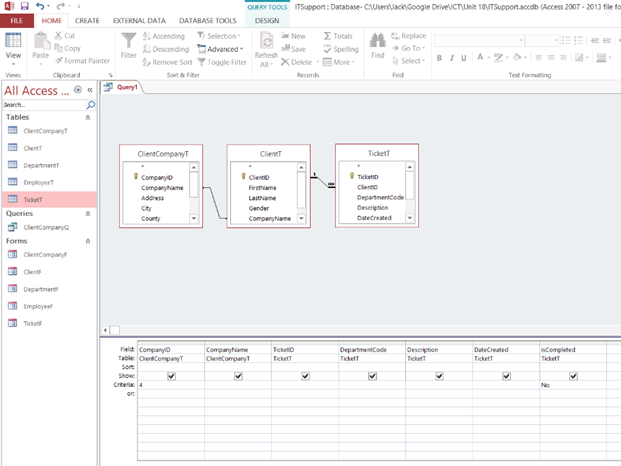Viewport: 621px width, 466px height.
Task: Select DepartmentCode field in TicketT table box
Action: [380, 197]
